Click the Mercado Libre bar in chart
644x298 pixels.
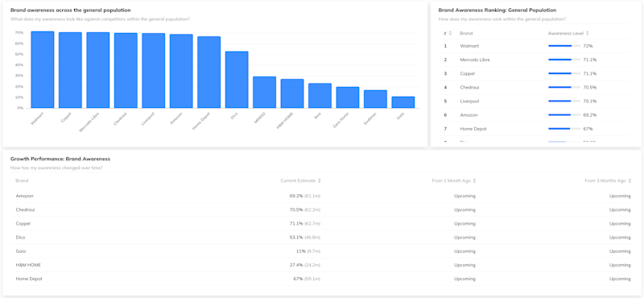click(x=97, y=70)
